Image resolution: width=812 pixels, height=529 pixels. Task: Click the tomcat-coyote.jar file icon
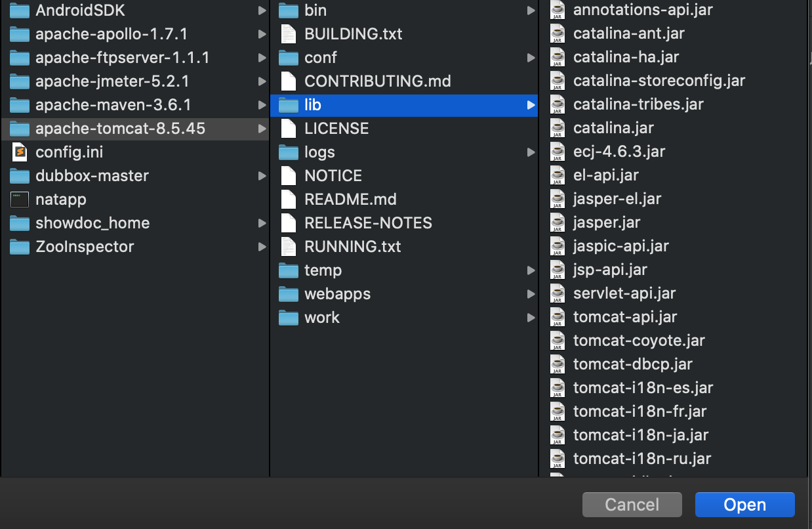click(558, 341)
